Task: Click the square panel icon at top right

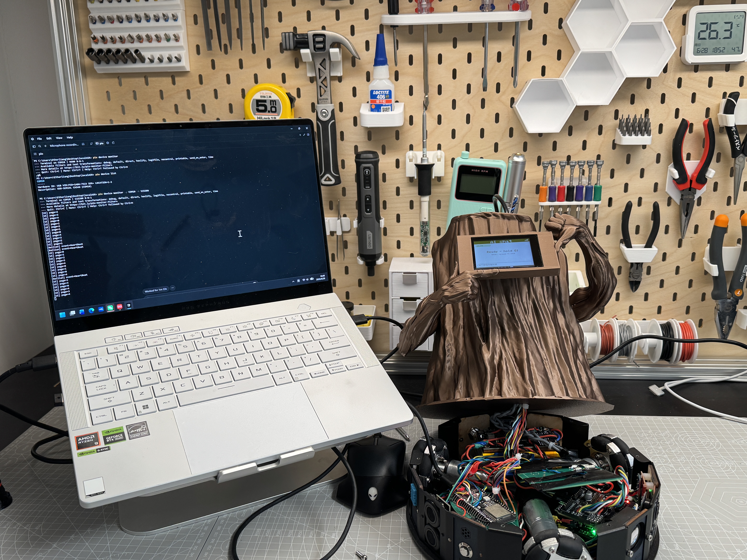Action: tap(308, 135)
